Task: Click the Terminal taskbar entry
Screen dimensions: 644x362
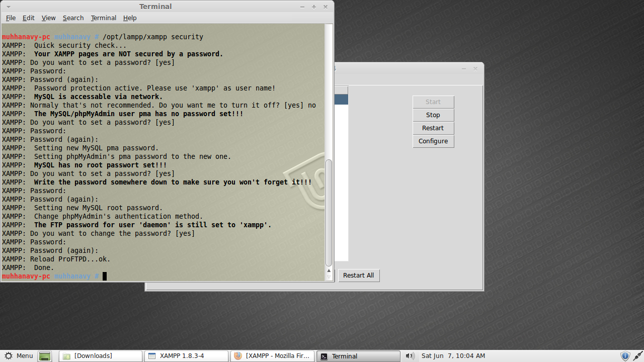Action: pyautogui.click(x=359, y=356)
